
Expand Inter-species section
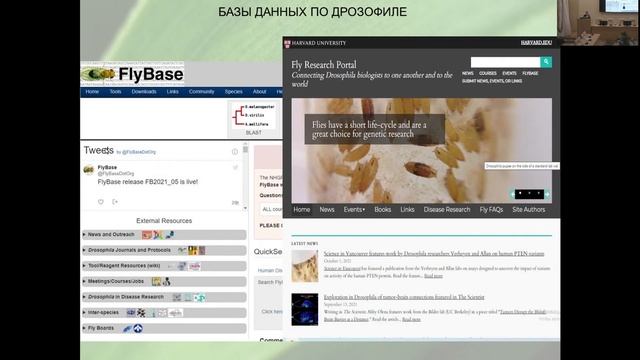[164, 313]
